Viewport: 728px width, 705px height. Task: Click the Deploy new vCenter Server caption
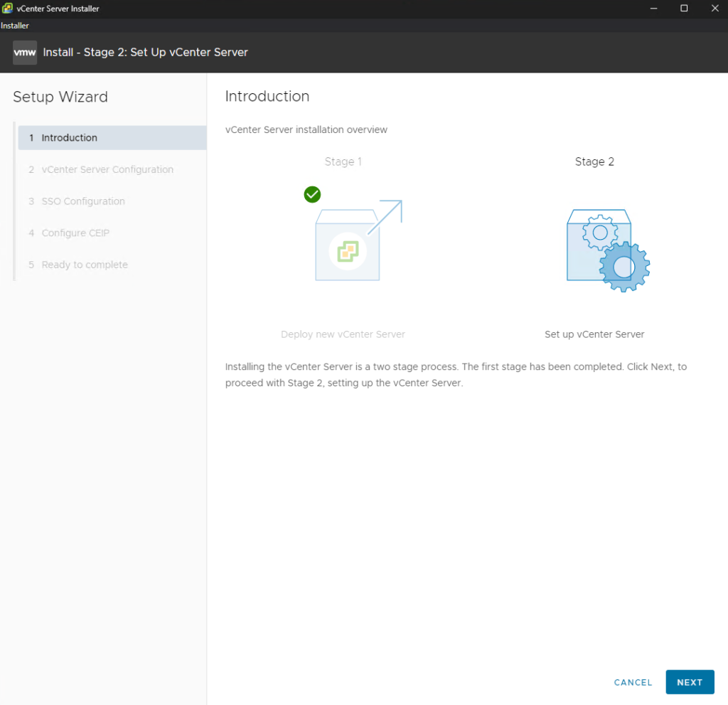343,334
